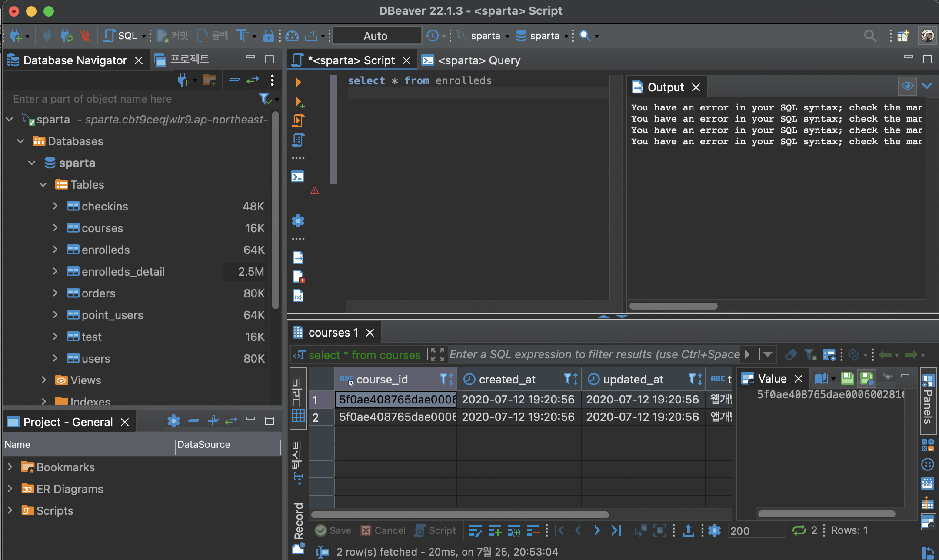
Task: Toggle the toolbar lock transaction icon
Action: coord(269,36)
